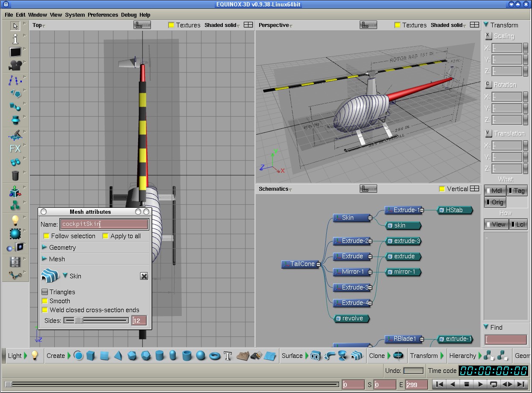Expand the Mesh section
This screenshot has height=393, width=532.
(x=44, y=259)
